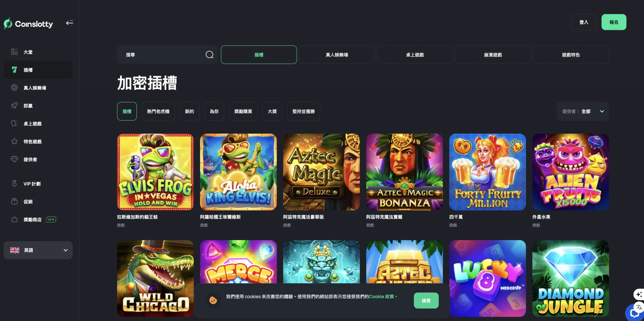Click the 促銷 gift icon

(x=14, y=201)
